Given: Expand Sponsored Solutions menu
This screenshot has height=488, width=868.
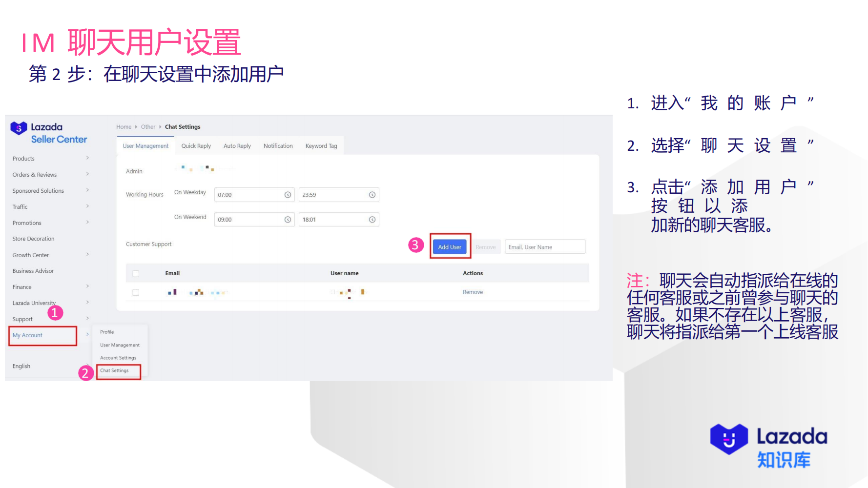Looking at the screenshot, I should click(50, 191).
